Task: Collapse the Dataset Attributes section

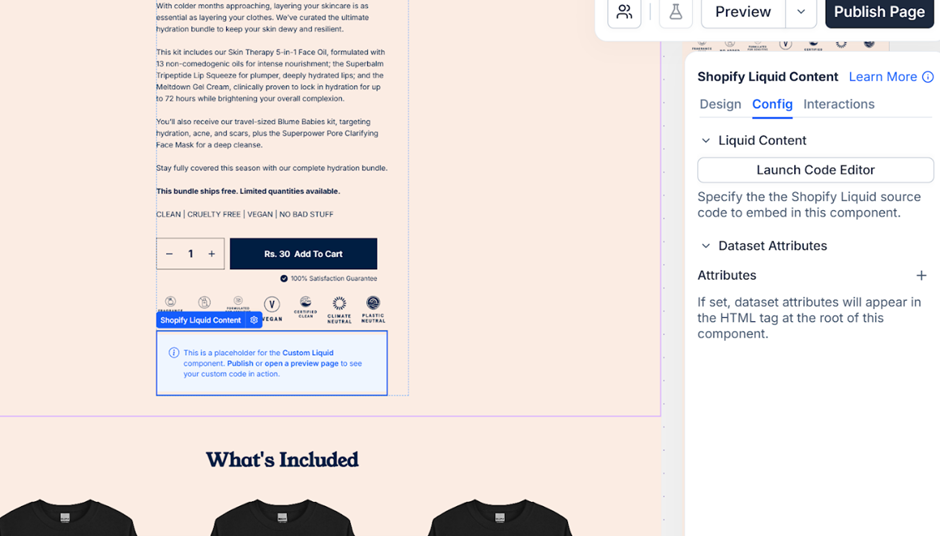Action: pyautogui.click(x=706, y=246)
